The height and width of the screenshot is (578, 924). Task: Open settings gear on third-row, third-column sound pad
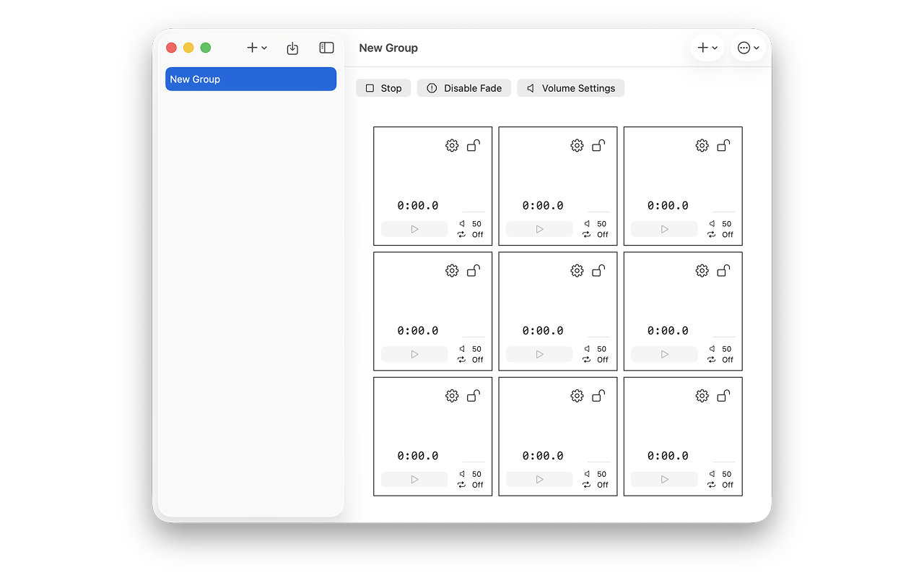[702, 395]
